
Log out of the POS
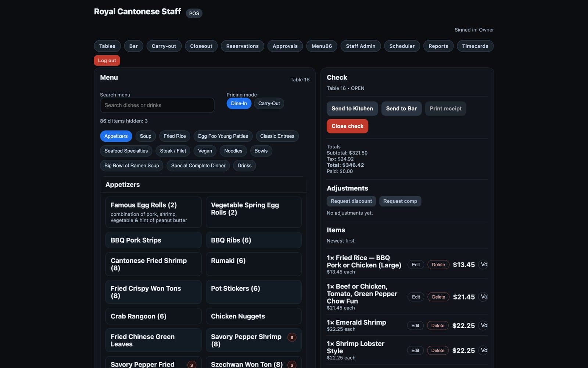coord(107,60)
